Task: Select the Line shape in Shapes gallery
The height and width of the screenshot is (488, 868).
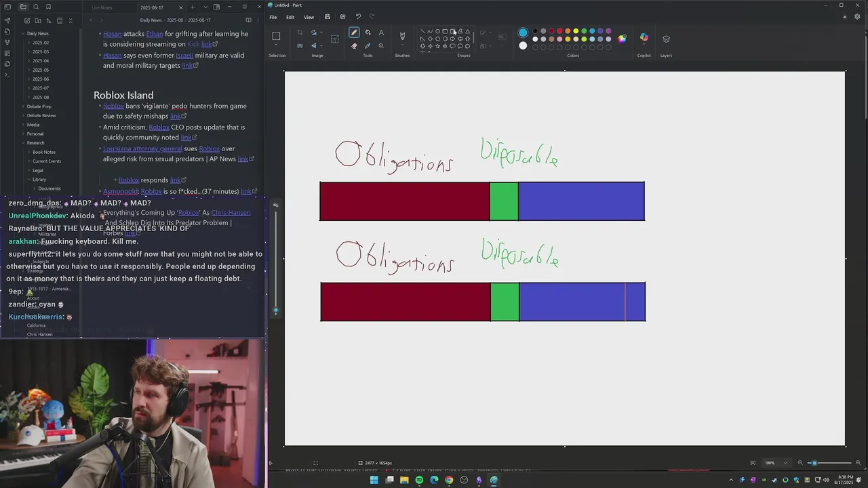Action: 422,31
